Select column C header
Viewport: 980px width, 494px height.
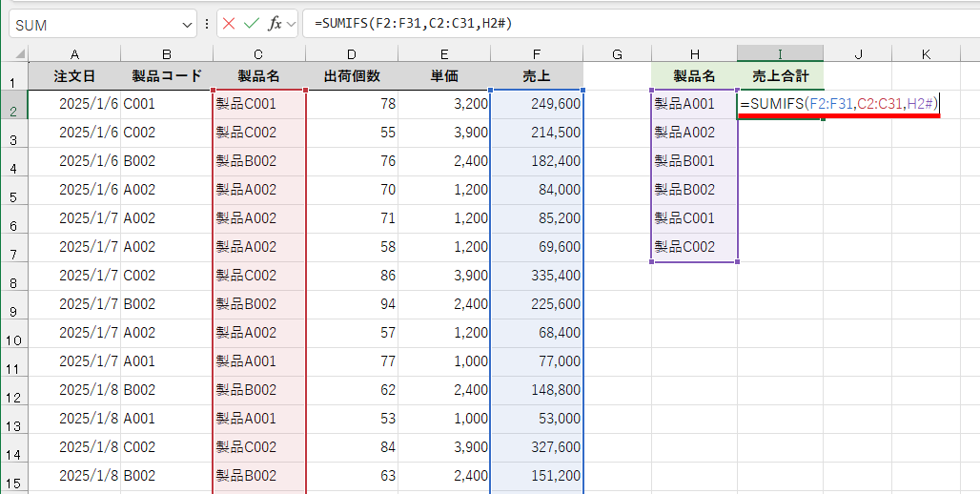[258, 54]
